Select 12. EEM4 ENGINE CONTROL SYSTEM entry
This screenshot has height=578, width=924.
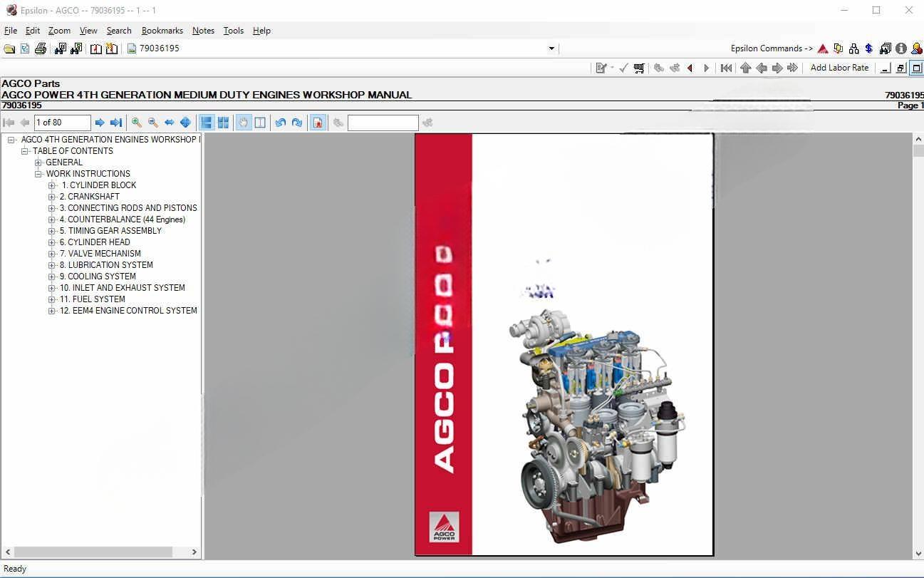point(128,311)
